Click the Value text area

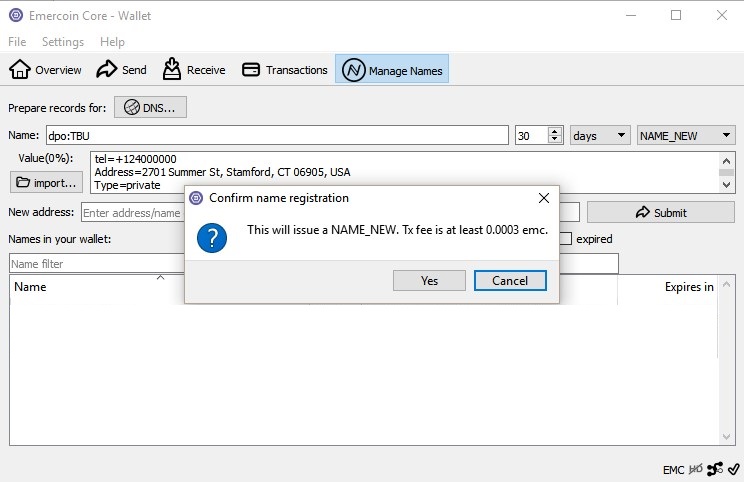click(406, 172)
